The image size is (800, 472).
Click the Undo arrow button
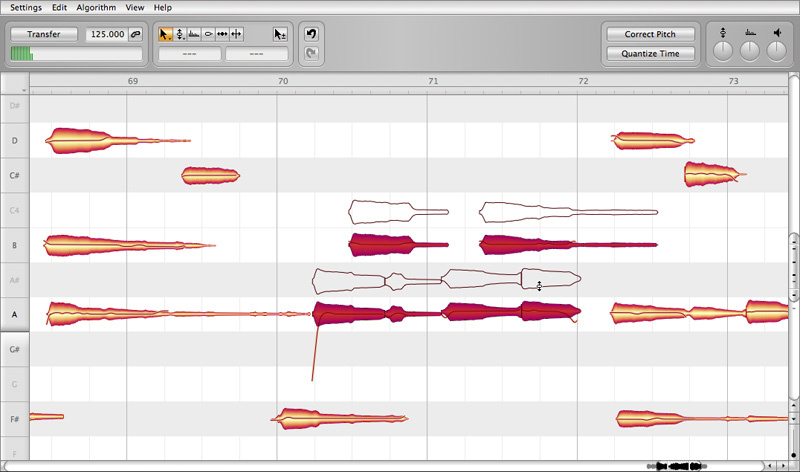pos(311,34)
